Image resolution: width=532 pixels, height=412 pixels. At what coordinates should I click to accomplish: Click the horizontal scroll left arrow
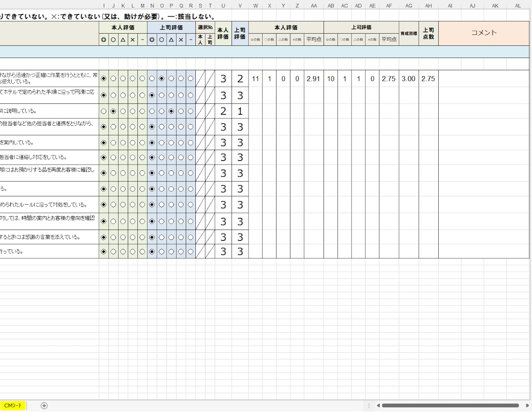tap(378, 405)
